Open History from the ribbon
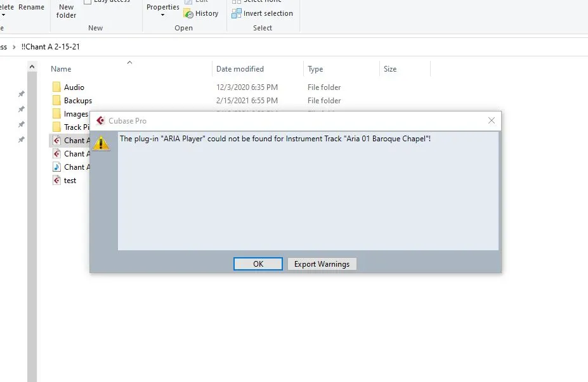The width and height of the screenshot is (588, 382). [201, 13]
